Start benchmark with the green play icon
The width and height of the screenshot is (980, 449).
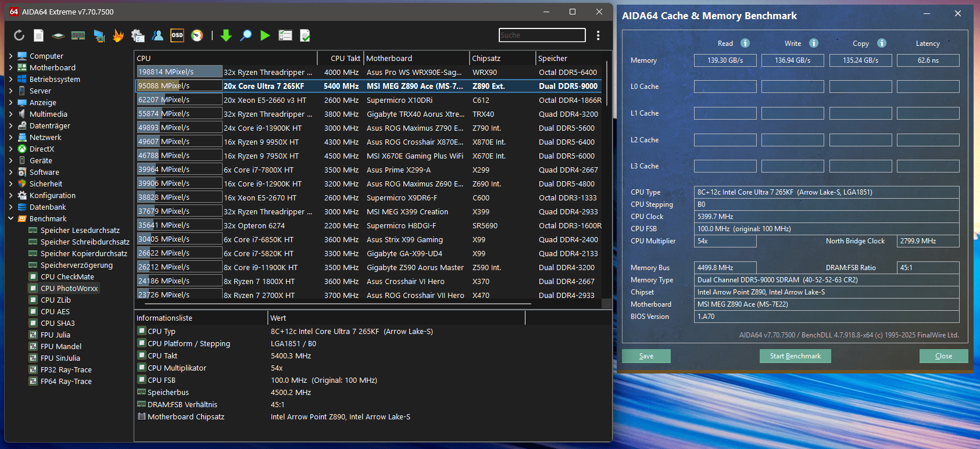pyautogui.click(x=265, y=35)
